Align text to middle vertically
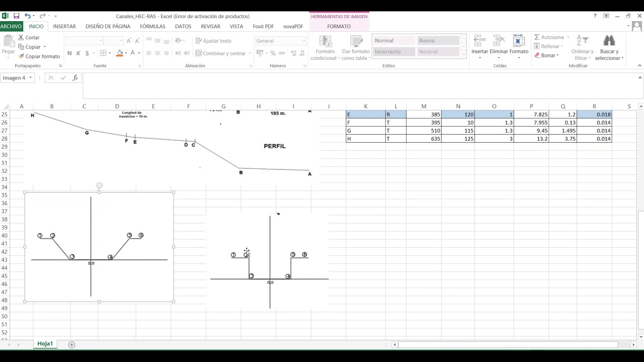This screenshot has height=362, width=644. click(158, 41)
